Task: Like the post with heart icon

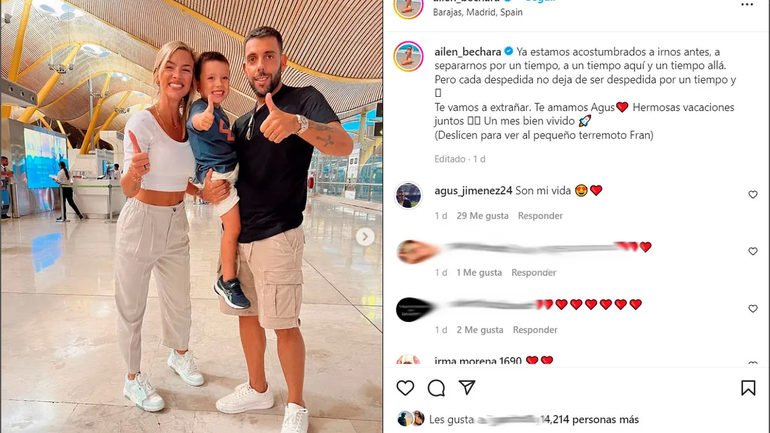Action: pyautogui.click(x=405, y=388)
